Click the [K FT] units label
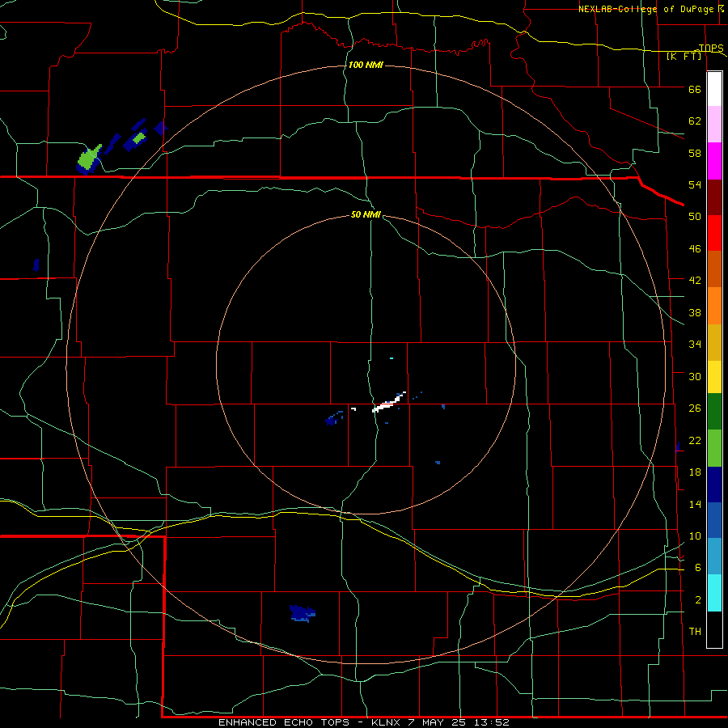The height and width of the screenshot is (728, 728). click(x=684, y=57)
